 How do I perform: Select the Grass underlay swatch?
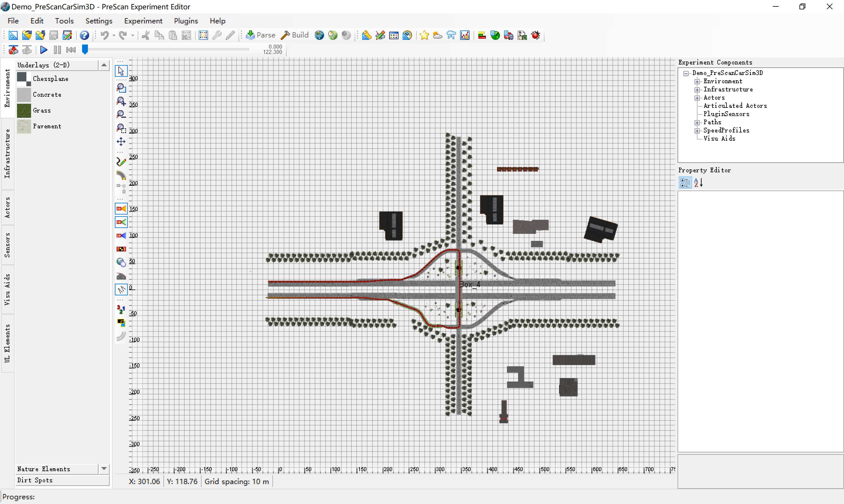24,110
